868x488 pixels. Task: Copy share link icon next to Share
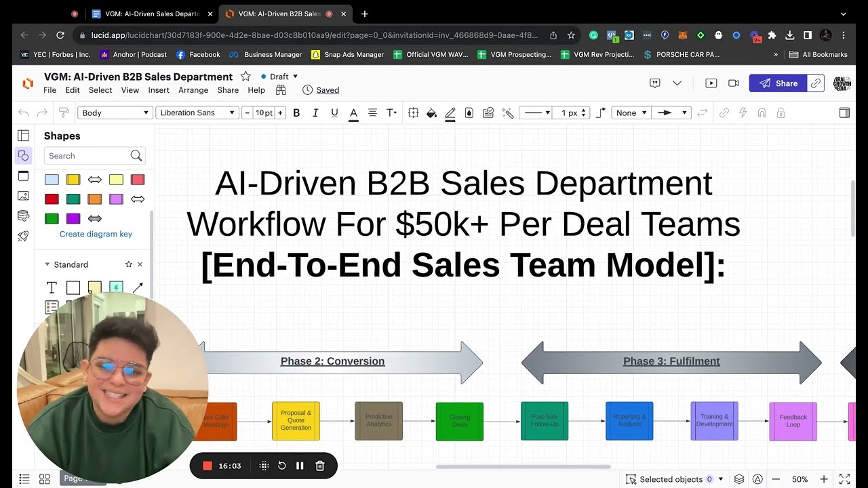pos(816,83)
